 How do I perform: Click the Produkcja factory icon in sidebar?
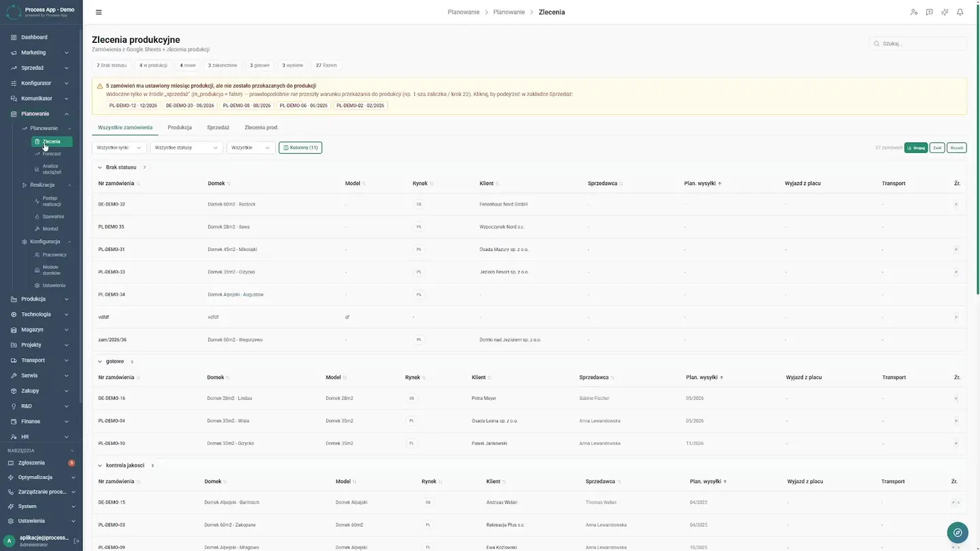(14, 299)
